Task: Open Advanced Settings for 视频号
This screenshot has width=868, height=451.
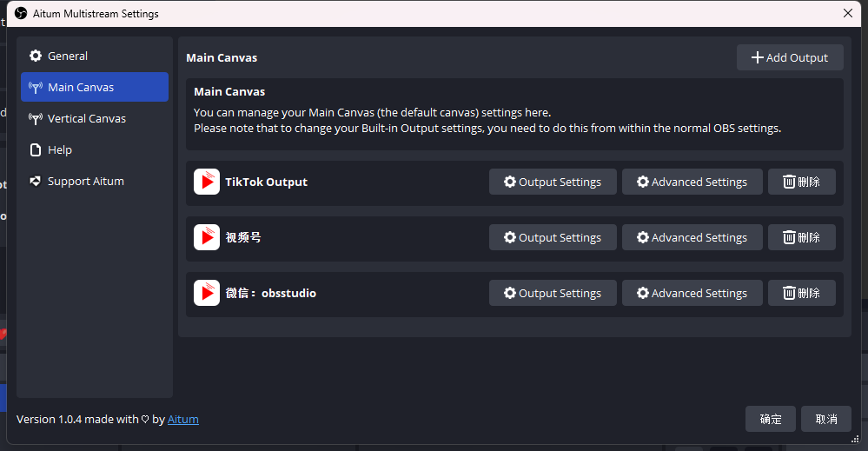Action: [x=692, y=237]
